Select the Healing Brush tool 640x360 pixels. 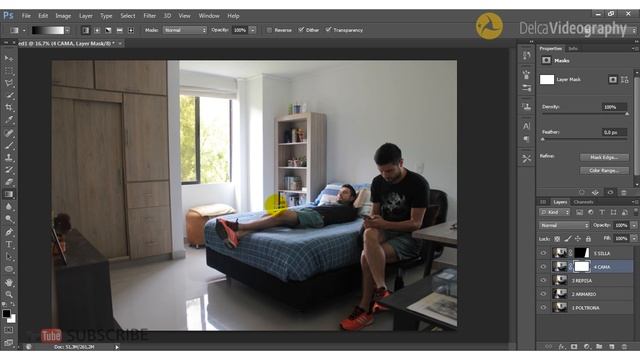pos(9,133)
